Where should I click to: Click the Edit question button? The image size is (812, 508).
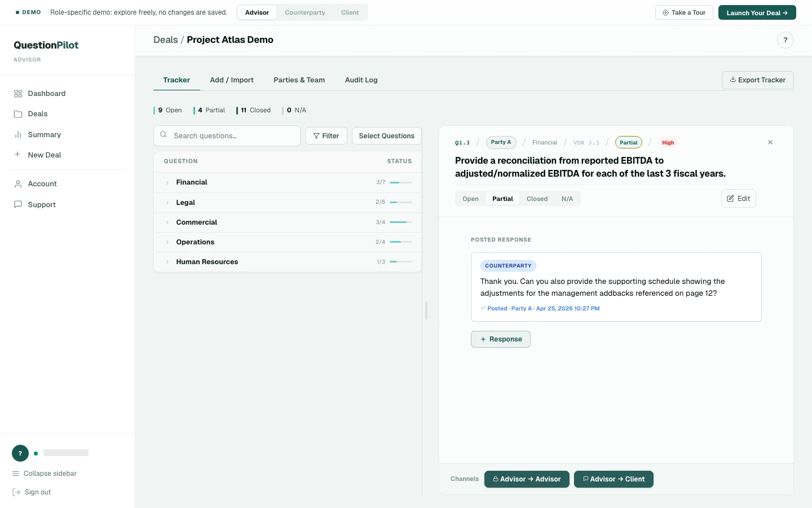pyautogui.click(x=739, y=199)
